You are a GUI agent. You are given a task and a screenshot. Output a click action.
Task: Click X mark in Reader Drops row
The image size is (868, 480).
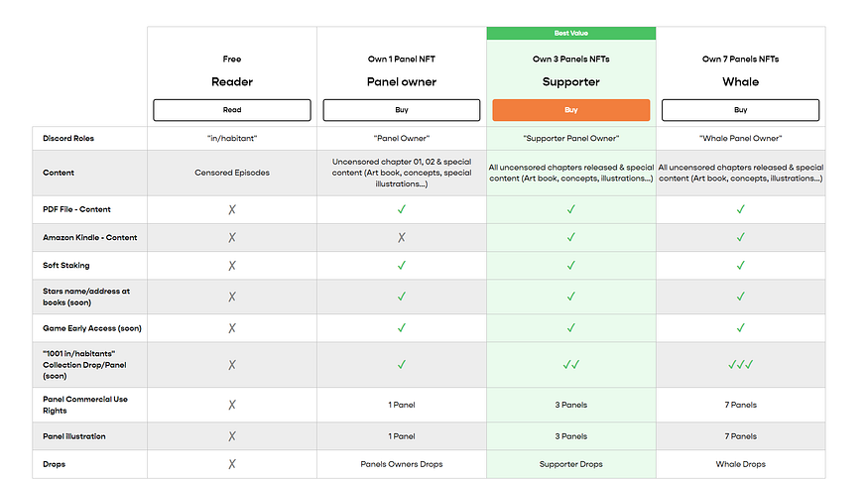coord(232,464)
